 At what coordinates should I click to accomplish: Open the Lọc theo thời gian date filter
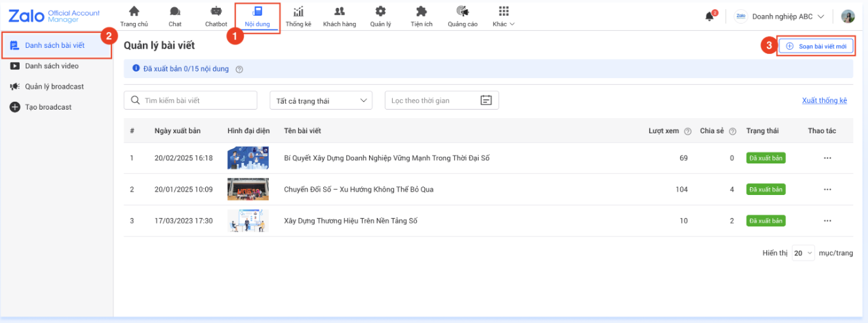(x=442, y=100)
